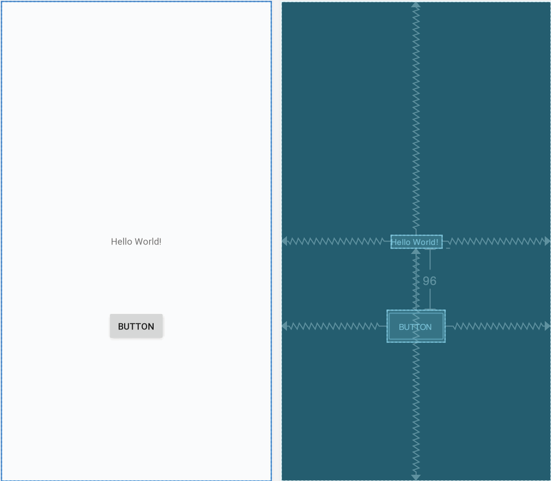Click the 96 margin value label
Image resolution: width=551 pixels, height=481 pixels.
[x=429, y=281]
